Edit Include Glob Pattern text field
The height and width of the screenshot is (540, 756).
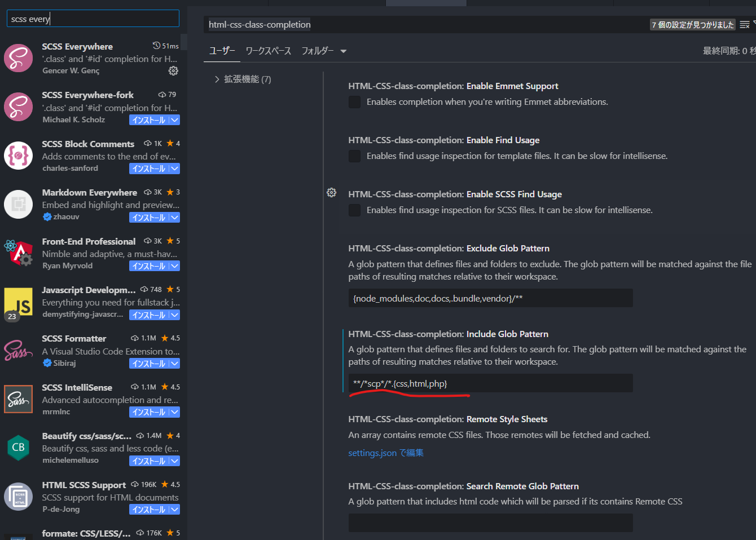pos(490,383)
